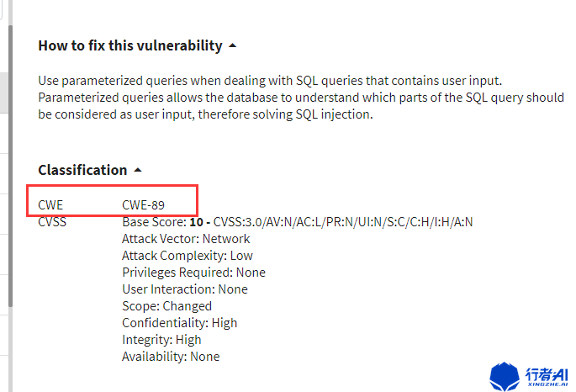Click the Privileges Required: None entry
The image size is (576, 392).
(x=193, y=273)
